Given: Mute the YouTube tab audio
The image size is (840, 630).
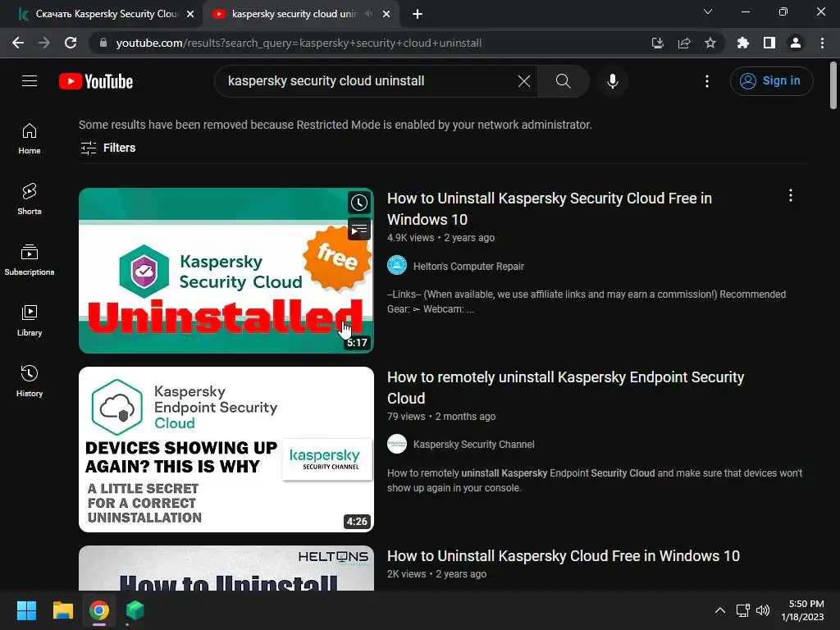Looking at the screenshot, I should click(x=368, y=14).
